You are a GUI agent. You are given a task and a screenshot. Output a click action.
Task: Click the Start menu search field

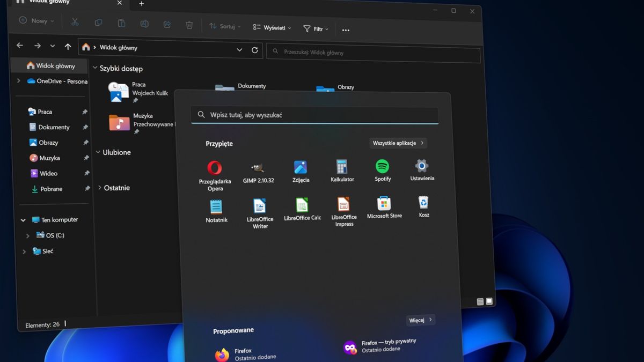pos(314,115)
